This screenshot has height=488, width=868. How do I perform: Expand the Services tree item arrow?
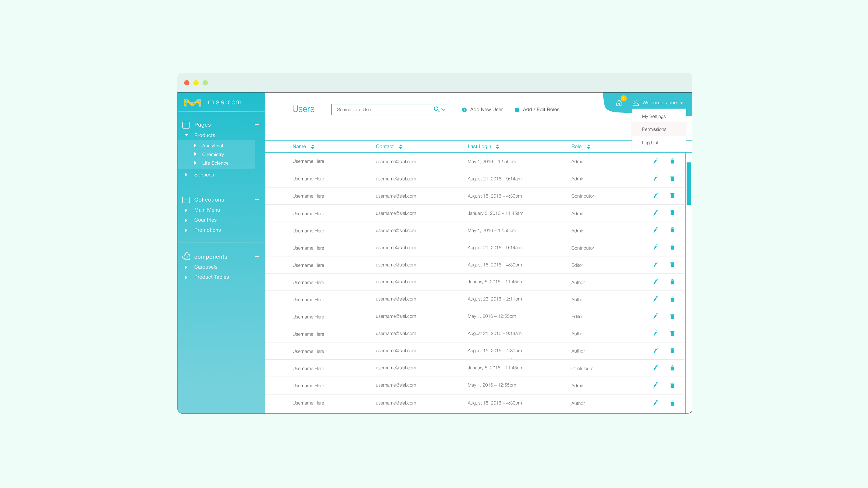click(x=186, y=175)
